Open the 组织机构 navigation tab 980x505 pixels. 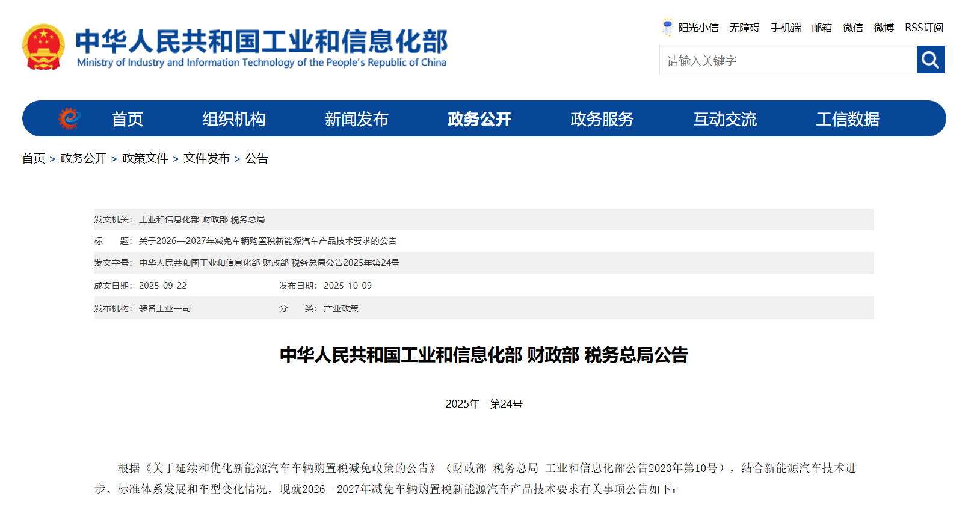pos(233,119)
